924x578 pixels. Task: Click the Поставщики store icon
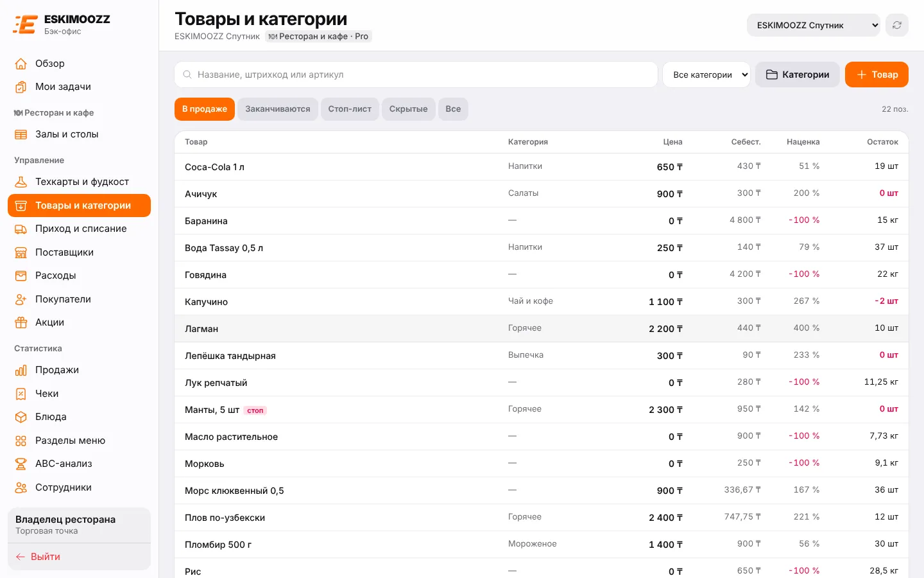tap(21, 252)
